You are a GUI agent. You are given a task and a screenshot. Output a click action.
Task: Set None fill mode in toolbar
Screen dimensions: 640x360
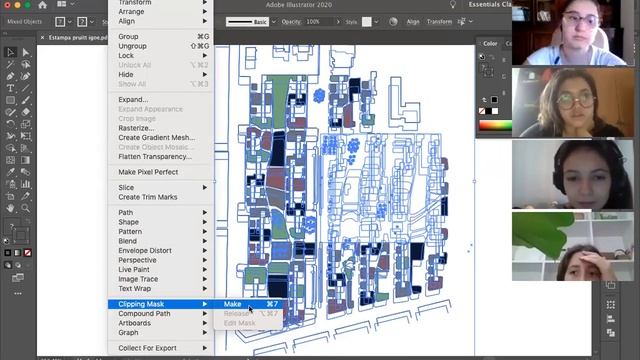point(27,253)
